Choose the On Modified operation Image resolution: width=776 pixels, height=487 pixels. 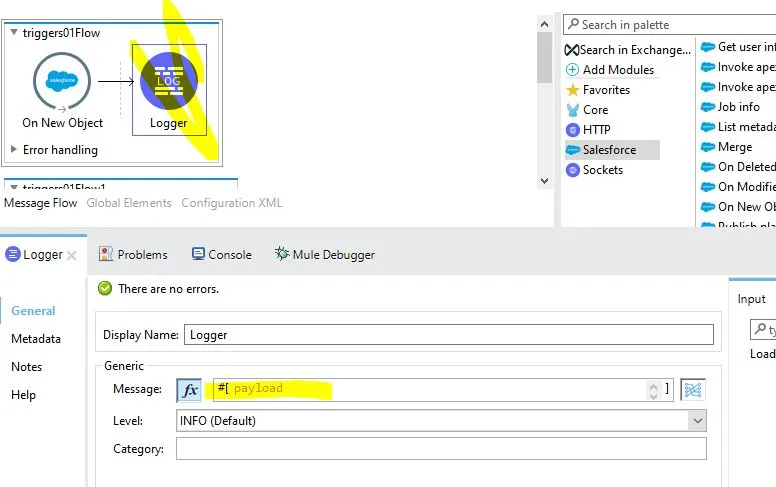(x=738, y=187)
